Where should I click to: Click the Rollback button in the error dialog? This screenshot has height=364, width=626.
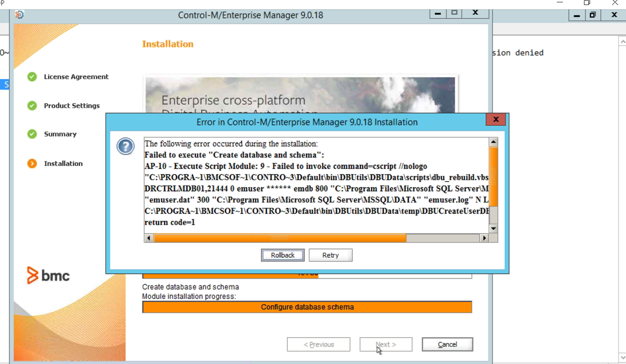(x=283, y=255)
